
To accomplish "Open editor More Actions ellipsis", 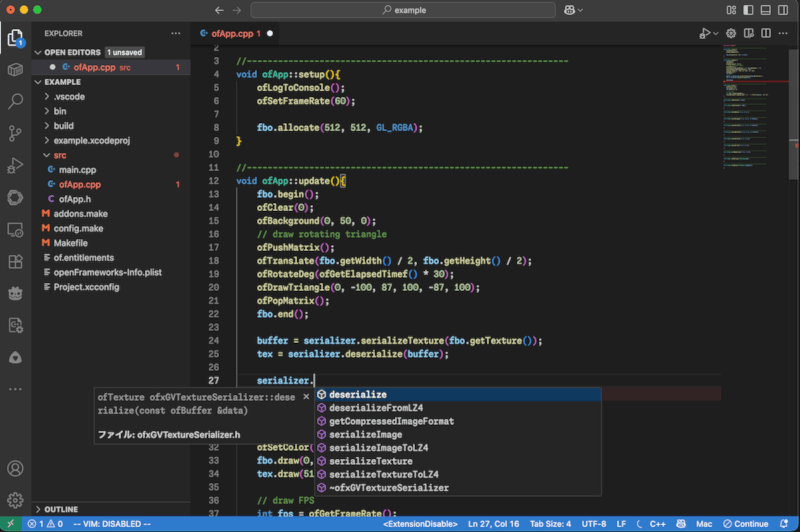I will tap(783, 34).
